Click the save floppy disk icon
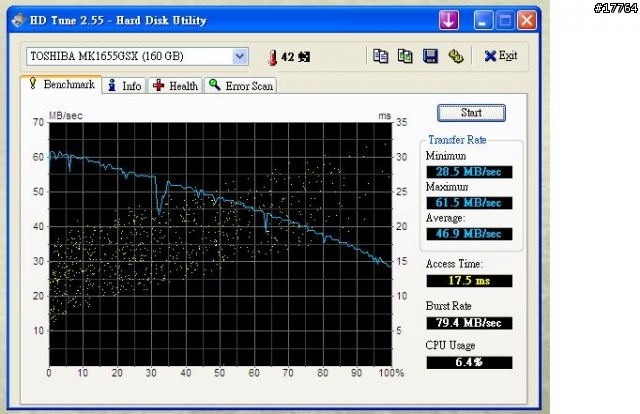 pos(430,56)
